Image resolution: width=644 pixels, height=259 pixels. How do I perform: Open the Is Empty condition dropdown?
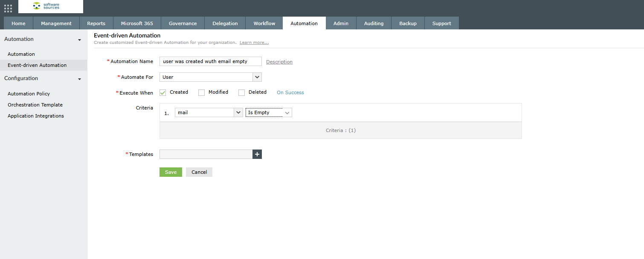pyautogui.click(x=268, y=112)
